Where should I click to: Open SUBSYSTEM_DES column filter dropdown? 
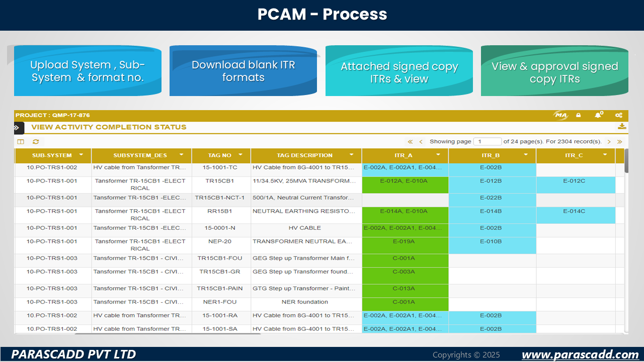(x=181, y=155)
